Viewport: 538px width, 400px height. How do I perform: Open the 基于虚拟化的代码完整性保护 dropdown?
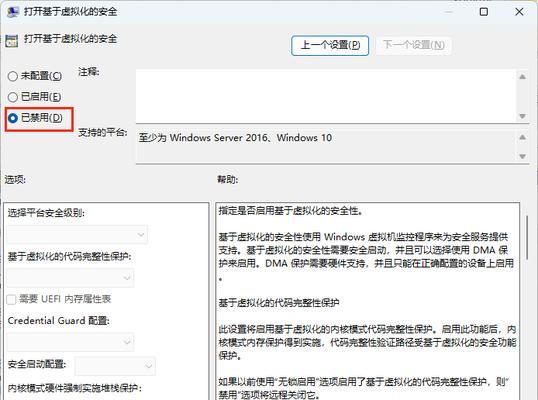pos(70,278)
